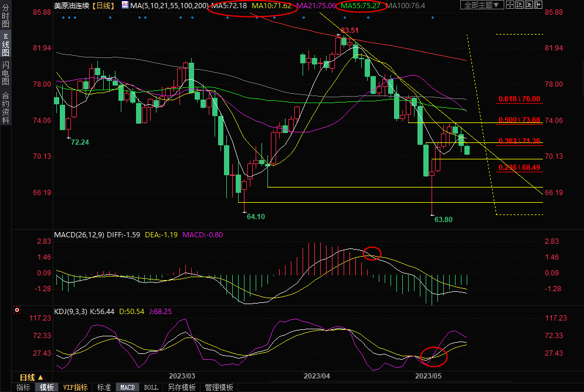Select the 标准 template option

tap(104, 387)
